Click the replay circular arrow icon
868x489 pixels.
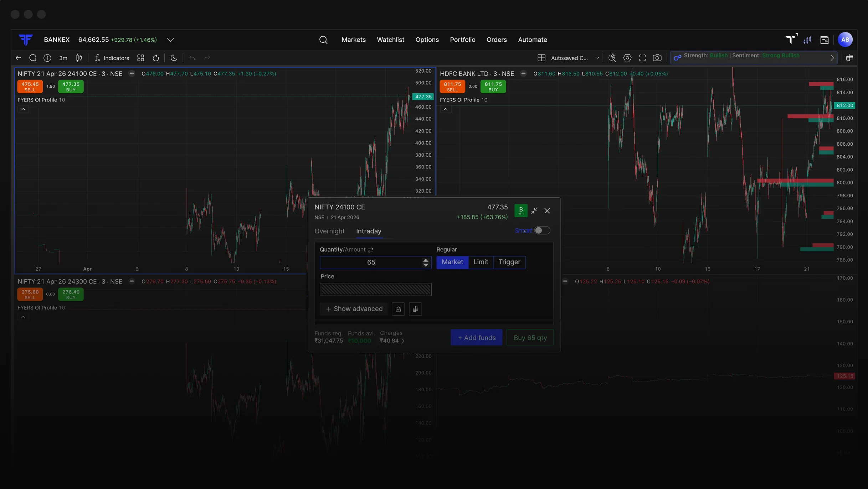(156, 58)
